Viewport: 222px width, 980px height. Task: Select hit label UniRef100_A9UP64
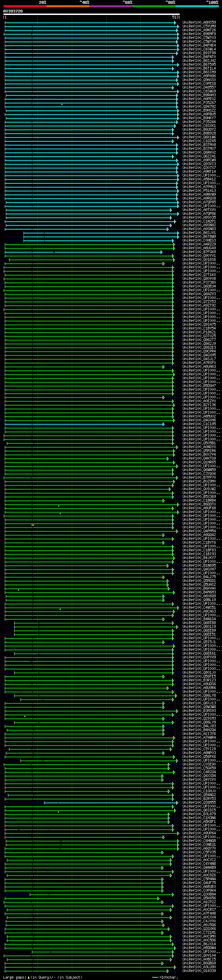tap(199, 833)
